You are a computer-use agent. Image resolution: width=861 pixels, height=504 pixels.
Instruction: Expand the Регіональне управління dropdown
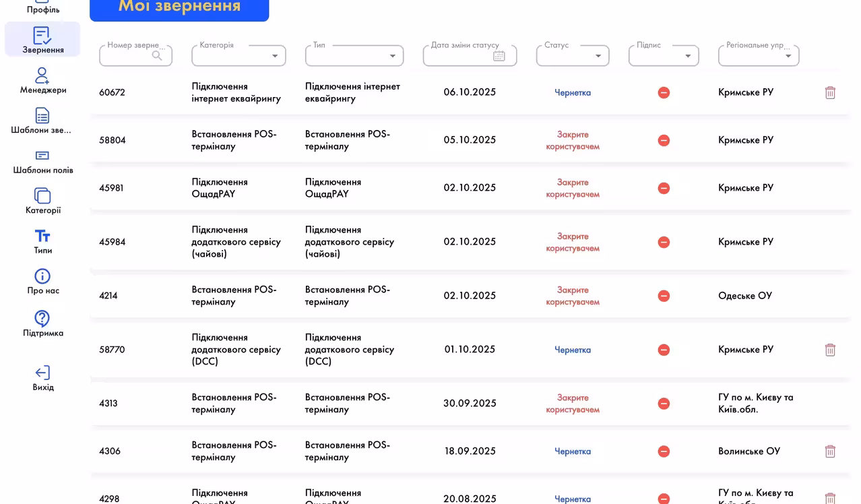point(788,55)
